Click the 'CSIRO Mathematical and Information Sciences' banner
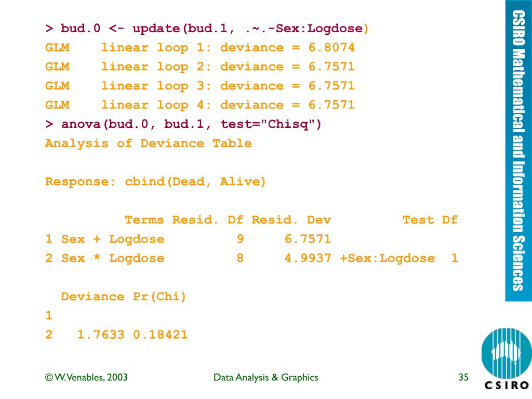 click(518, 151)
